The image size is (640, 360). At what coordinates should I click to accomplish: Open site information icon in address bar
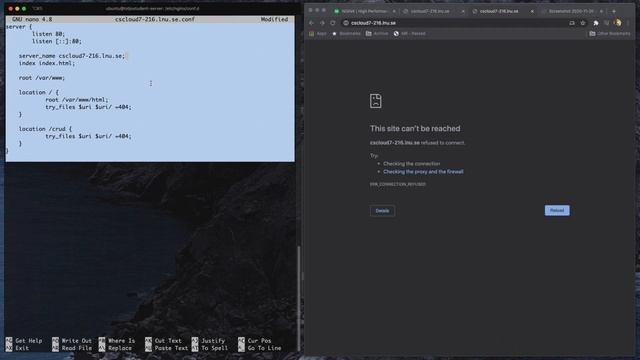[x=346, y=23]
